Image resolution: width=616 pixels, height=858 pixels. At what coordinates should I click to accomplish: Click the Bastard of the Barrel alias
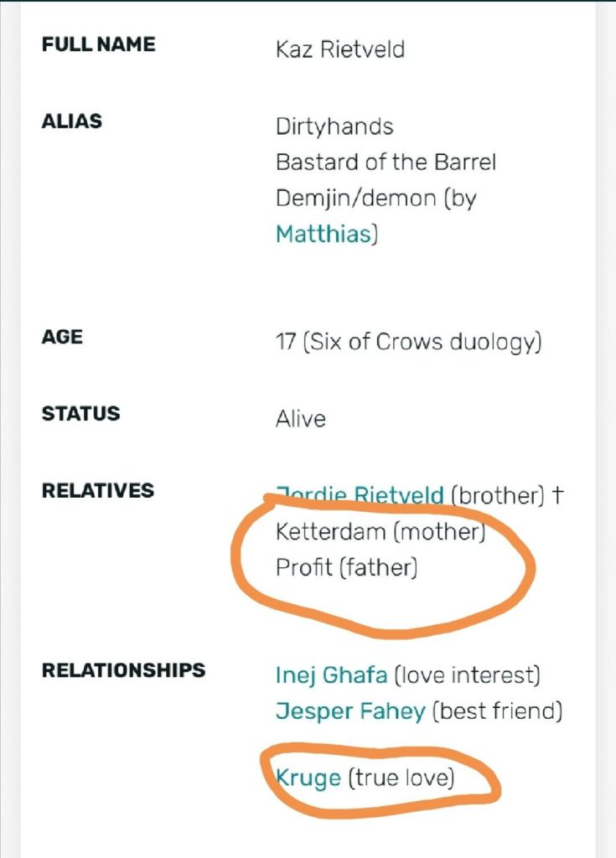pyautogui.click(x=386, y=162)
